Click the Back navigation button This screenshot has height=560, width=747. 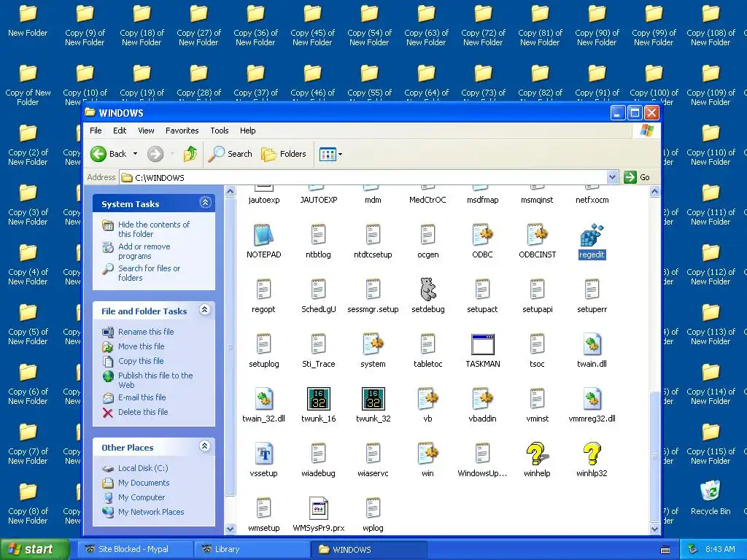(109, 154)
